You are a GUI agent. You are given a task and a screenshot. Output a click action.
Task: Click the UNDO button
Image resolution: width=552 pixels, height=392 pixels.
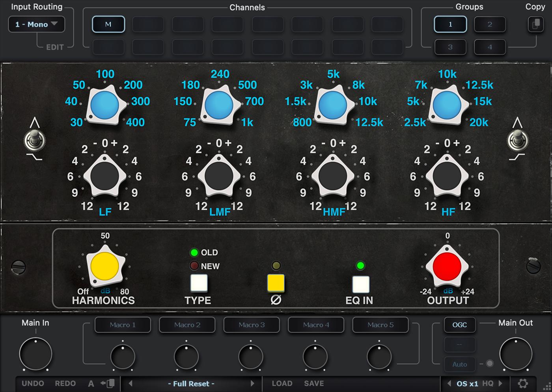pyautogui.click(x=33, y=383)
